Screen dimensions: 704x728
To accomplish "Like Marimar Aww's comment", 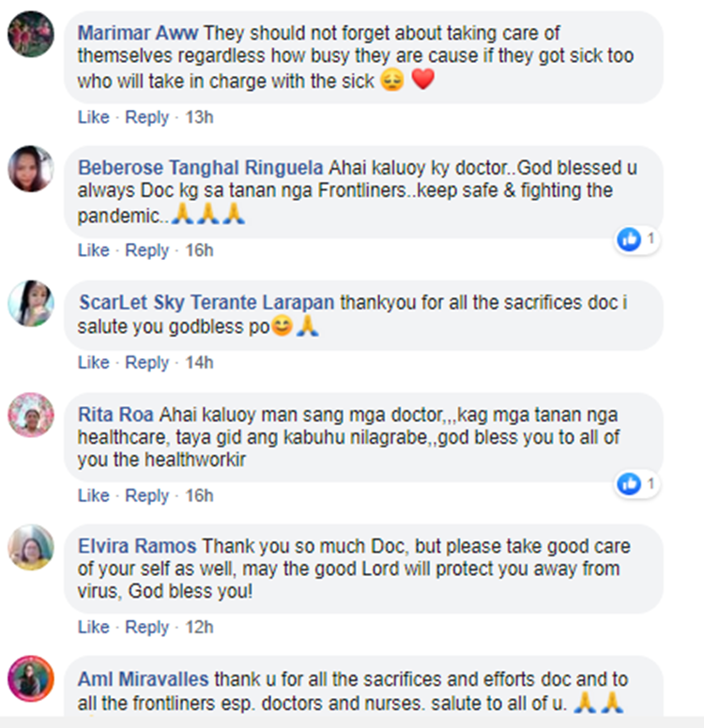I will [x=94, y=117].
